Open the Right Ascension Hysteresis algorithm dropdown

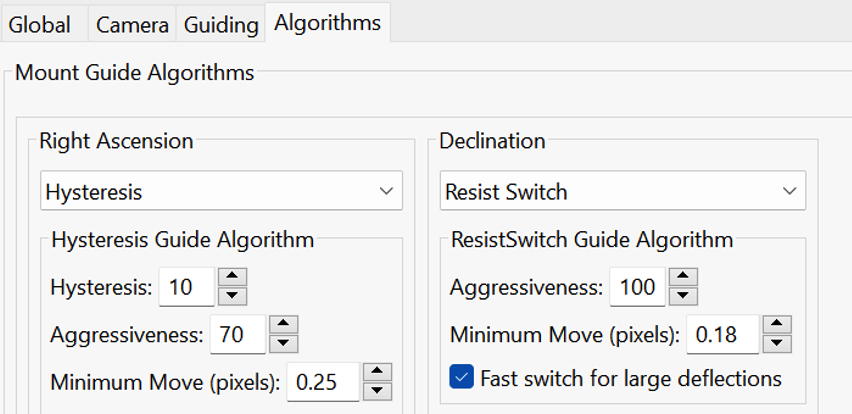(221, 191)
